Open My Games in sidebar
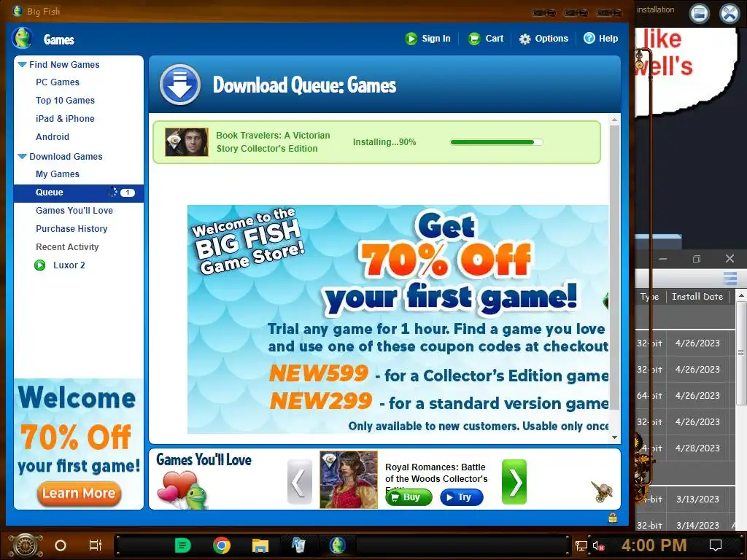The height and width of the screenshot is (560, 747). (57, 174)
